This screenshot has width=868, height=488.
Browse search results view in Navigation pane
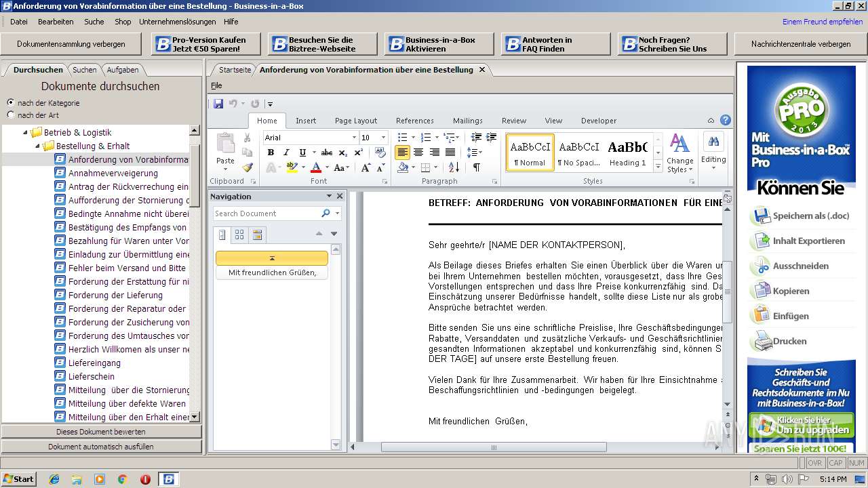tap(257, 235)
